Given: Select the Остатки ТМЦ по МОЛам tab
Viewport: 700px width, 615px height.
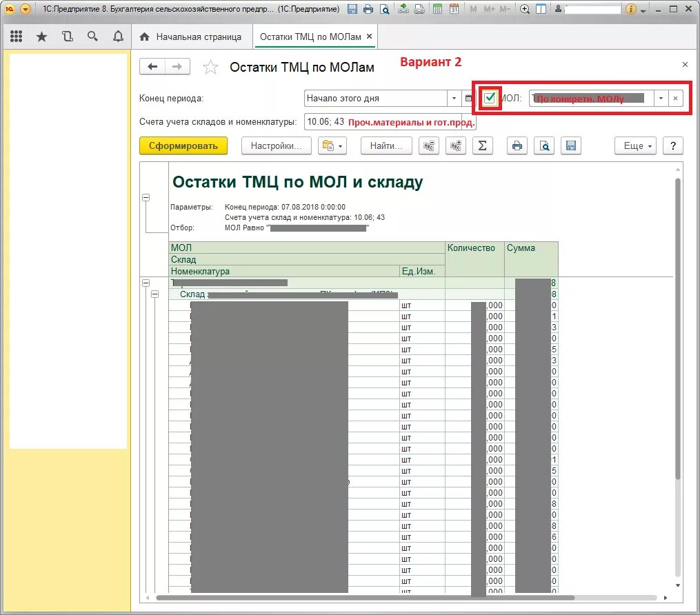Looking at the screenshot, I should [x=310, y=37].
